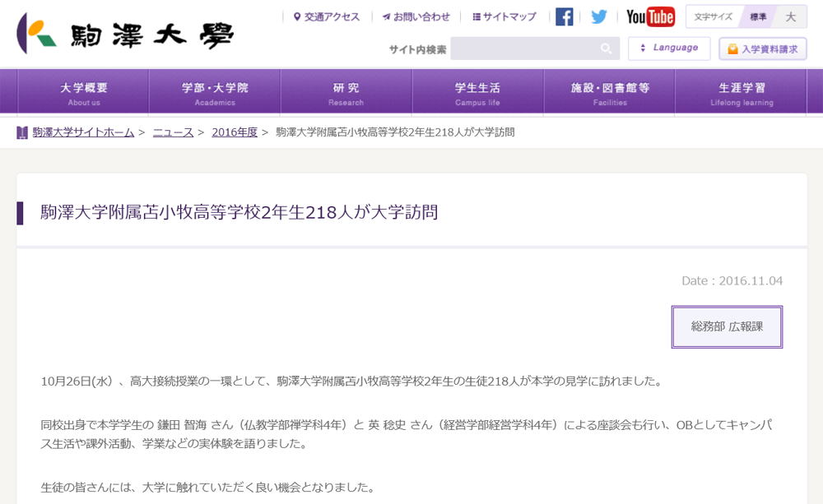Go to ニュース breadcrumb link

pos(173,132)
